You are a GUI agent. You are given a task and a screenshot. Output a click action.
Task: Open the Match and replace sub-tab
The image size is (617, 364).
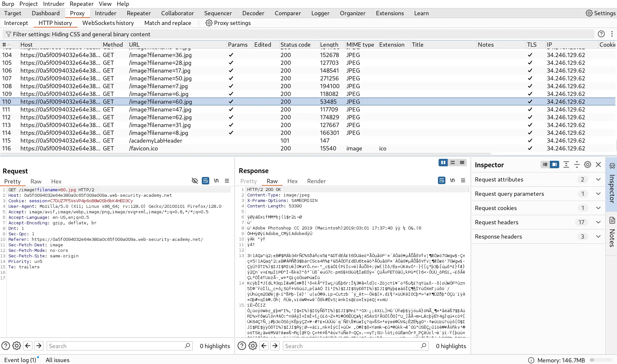pyautogui.click(x=168, y=23)
